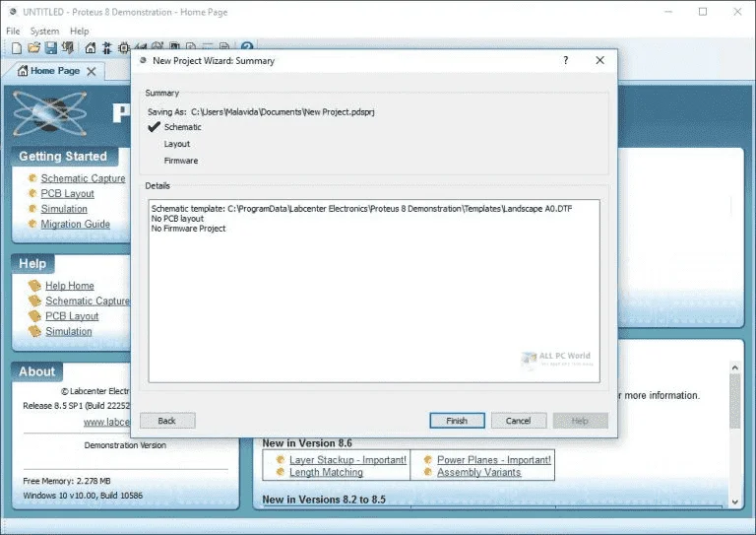
Task: Open the Help Home link
Action: (x=70, y=286)
